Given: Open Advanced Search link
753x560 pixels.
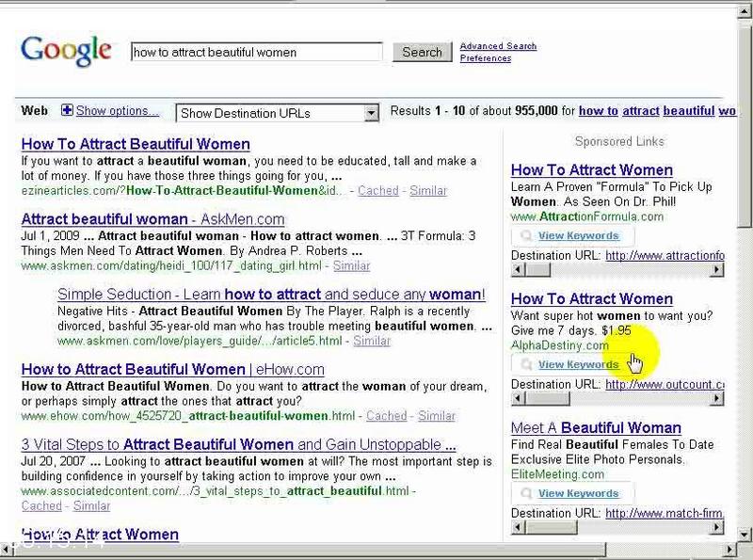Looking at the screenshot, I should pyautogui.click(x=498, y=46).
